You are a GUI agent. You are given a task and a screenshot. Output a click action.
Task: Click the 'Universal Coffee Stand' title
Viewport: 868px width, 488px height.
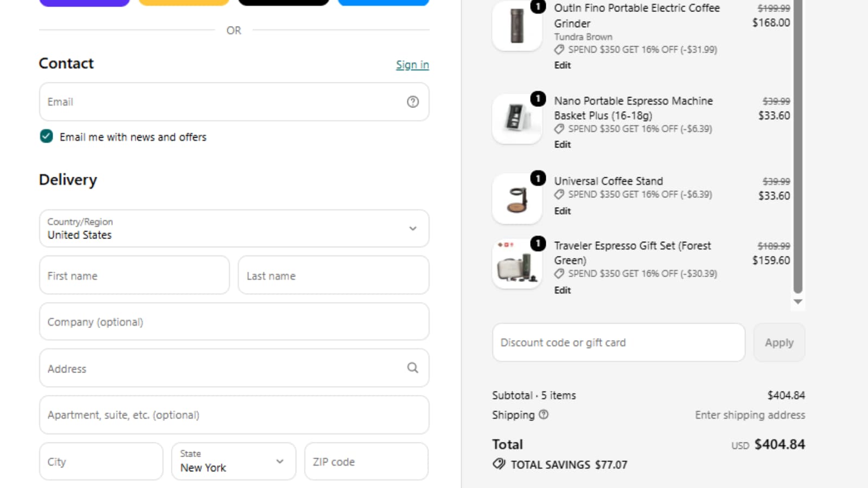[x=608, y=181]
